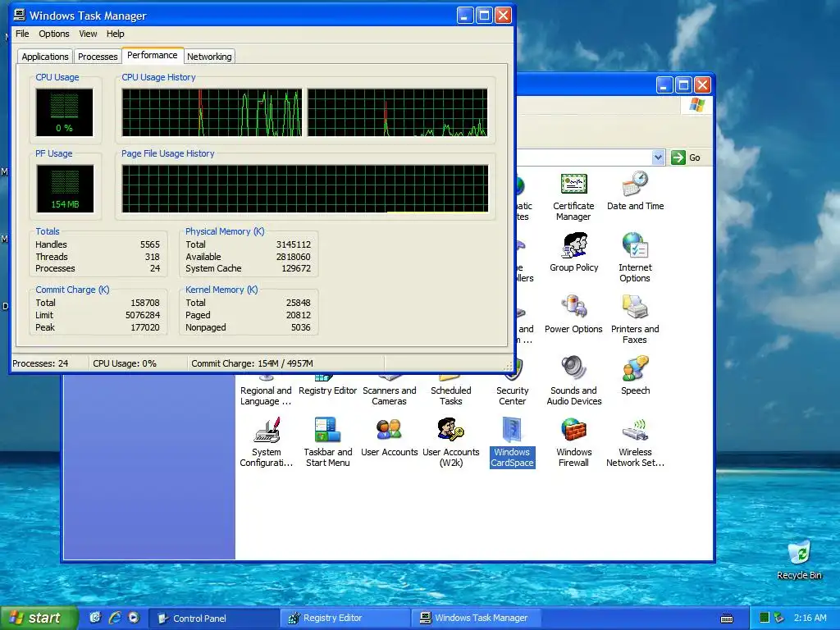
Task: Open Regional and Language Options in Control Panel
Action: [x=267, y=390]
